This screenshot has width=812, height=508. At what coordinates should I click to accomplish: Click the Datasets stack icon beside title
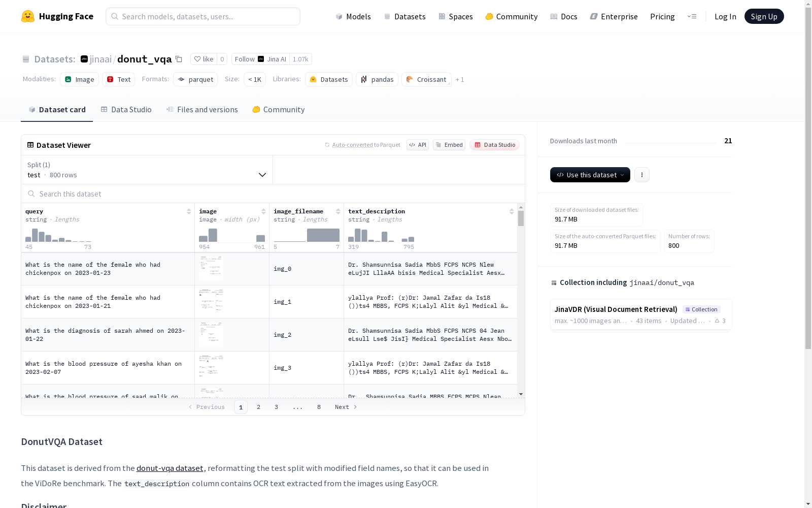click(x=26, y=59)
